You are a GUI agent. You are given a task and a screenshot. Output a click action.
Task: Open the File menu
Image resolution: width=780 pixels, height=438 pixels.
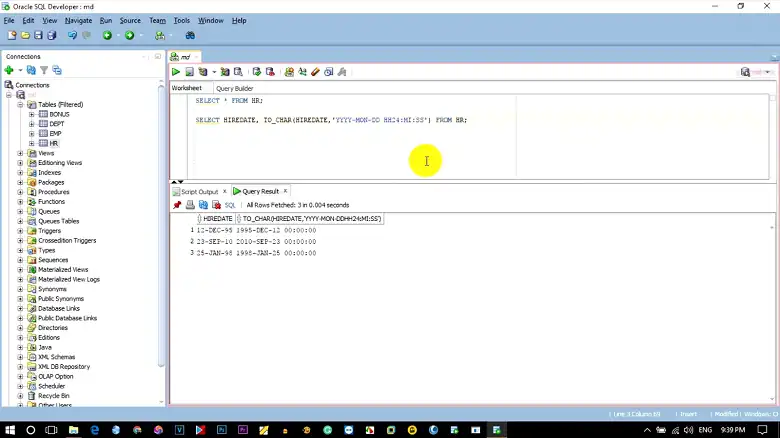9,20
